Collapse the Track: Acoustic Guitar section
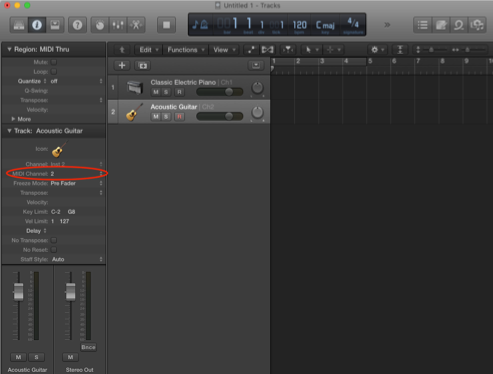Image resolution: width=493 pixels, height=374 pixels. click(9, 131)
